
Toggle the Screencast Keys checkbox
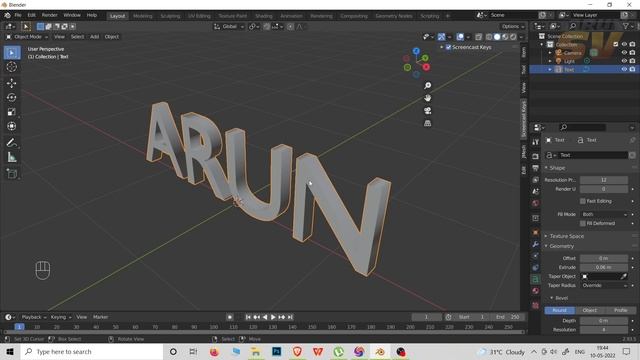(449, 47)
